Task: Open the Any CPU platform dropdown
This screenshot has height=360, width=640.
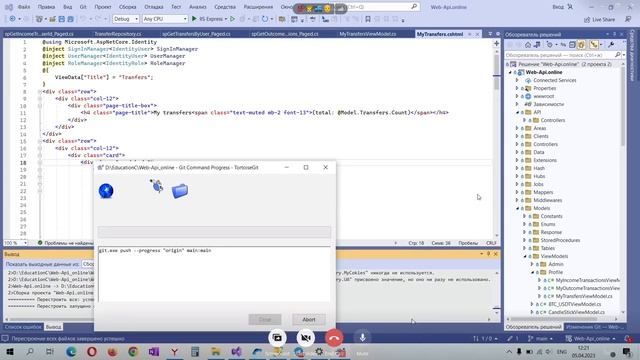Action: coord(164,19)
